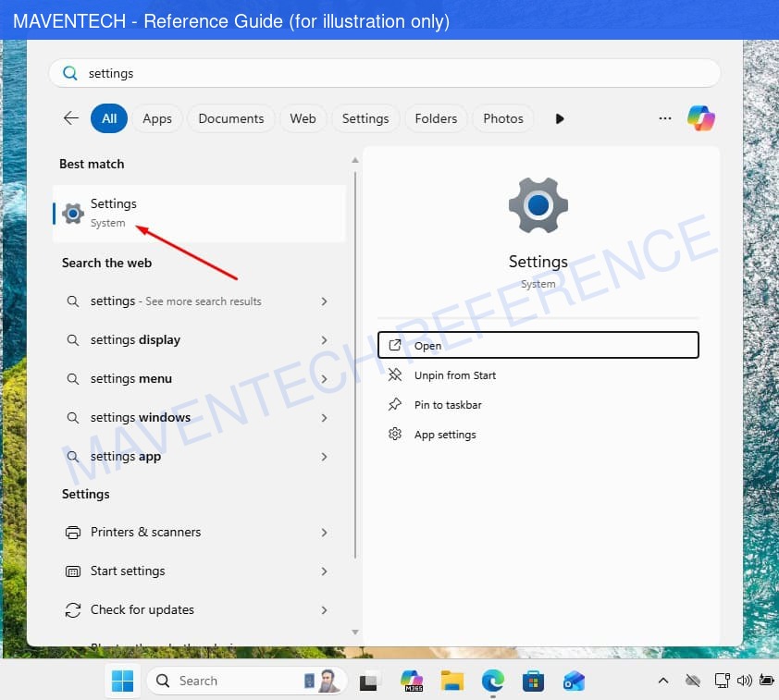This screenshot has width=779, height=700.
Task: Expand Printers & scanners chevron
Action: (x=324, y=533)
